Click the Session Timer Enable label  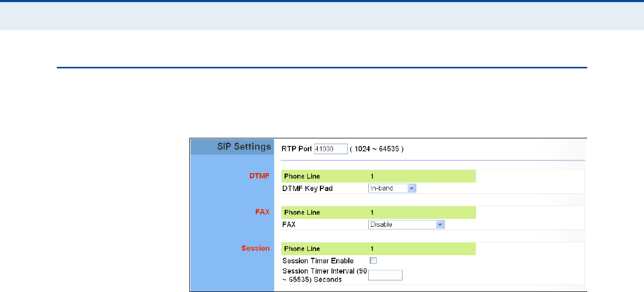(x=318, y=260)
